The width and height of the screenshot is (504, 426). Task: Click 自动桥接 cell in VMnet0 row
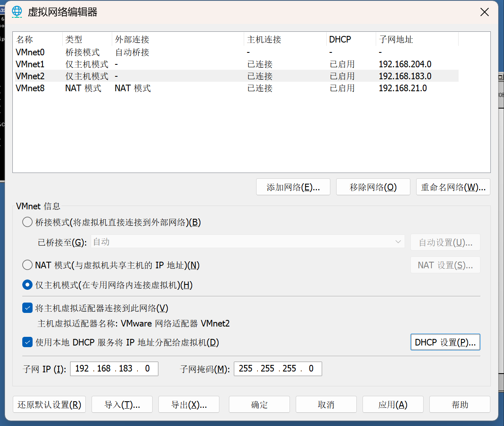[132, 52]
